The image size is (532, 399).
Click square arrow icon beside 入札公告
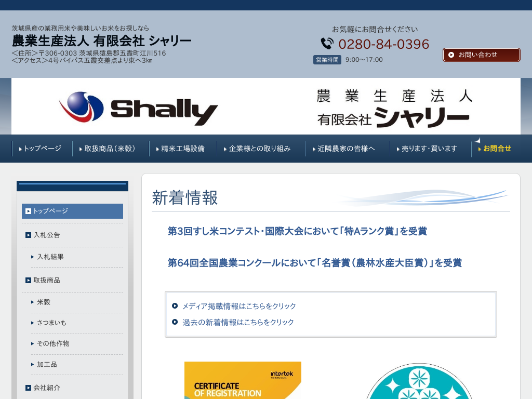click(28, 235)
